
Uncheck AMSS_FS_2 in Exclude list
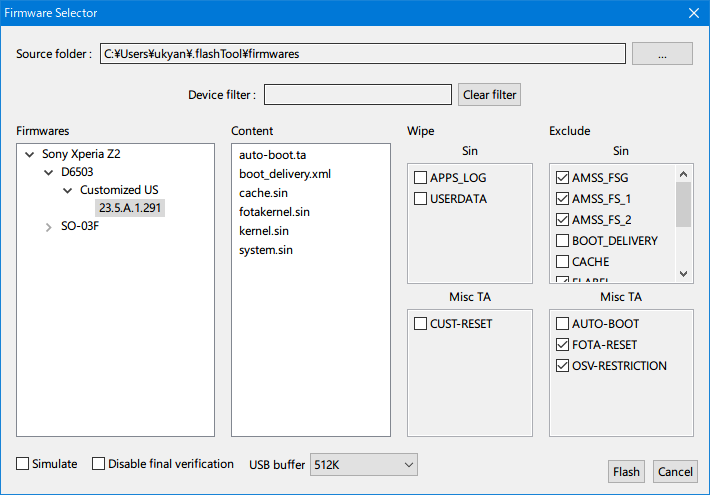tap(562, 220)
